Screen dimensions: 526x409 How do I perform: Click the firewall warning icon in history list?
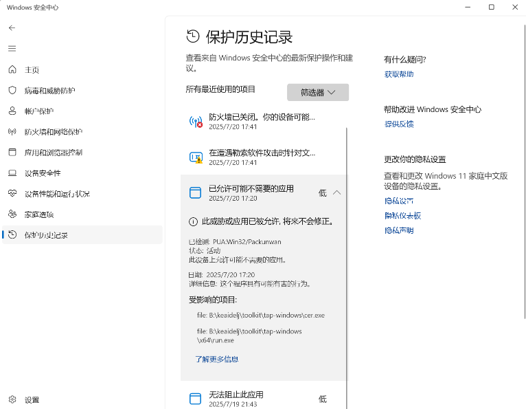(x=196, y=122)
